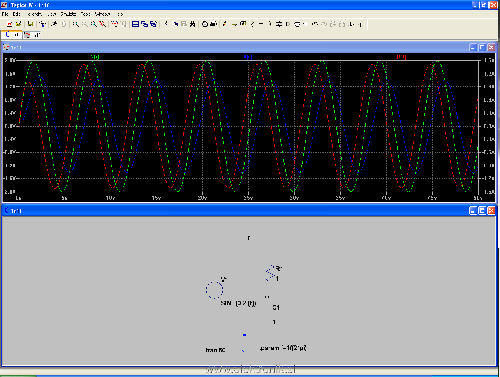The height and width of the screenshot is (377, 500).
Task: Click the Undo icon in toolbar
Action: pyautogui.click(x=315, y=24)
